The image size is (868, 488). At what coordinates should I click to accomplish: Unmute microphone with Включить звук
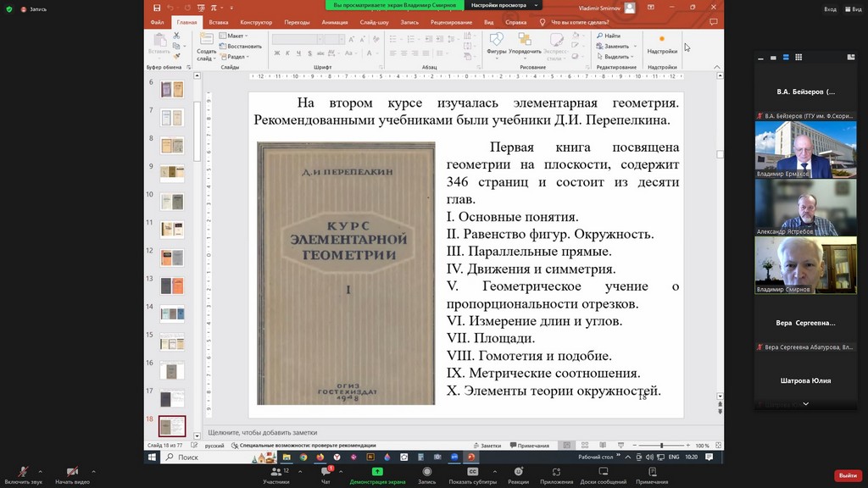[x=24, y=474]
